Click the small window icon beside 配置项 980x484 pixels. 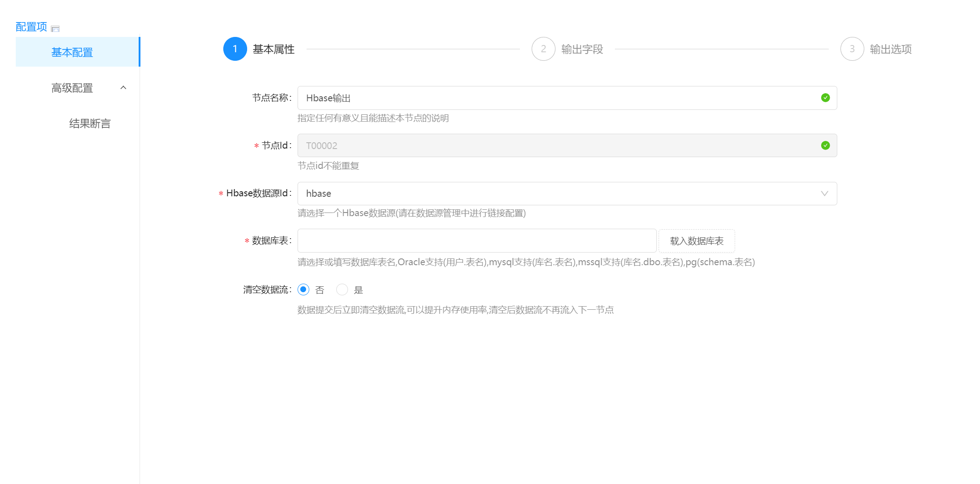point(55,29)
